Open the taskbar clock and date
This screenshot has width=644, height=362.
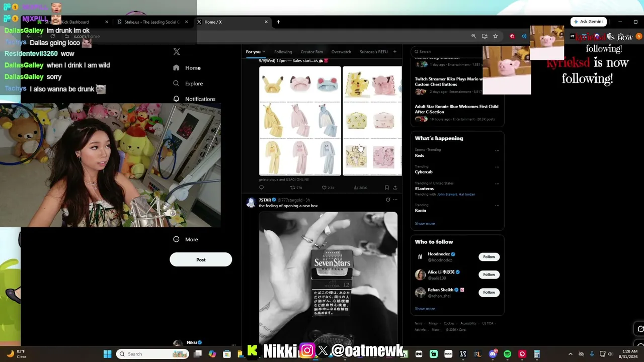click(x=629, y=354)
